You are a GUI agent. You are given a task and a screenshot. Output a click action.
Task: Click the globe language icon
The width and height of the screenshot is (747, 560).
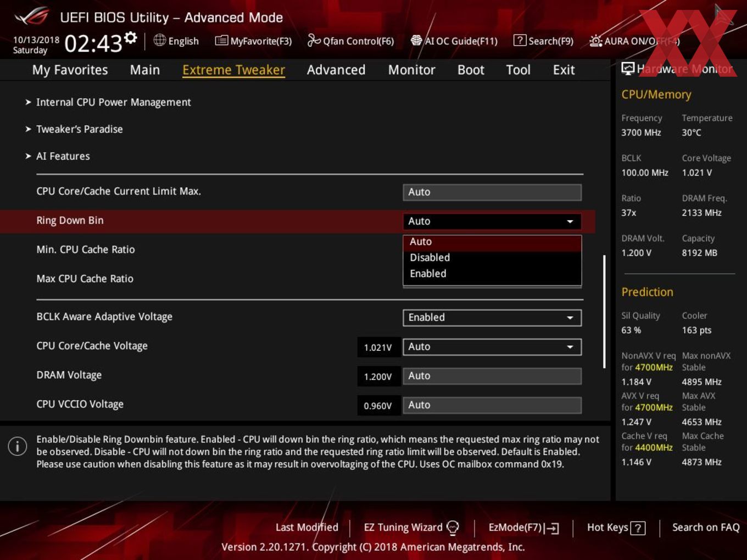pyautogui.click(x=159, y=40)
